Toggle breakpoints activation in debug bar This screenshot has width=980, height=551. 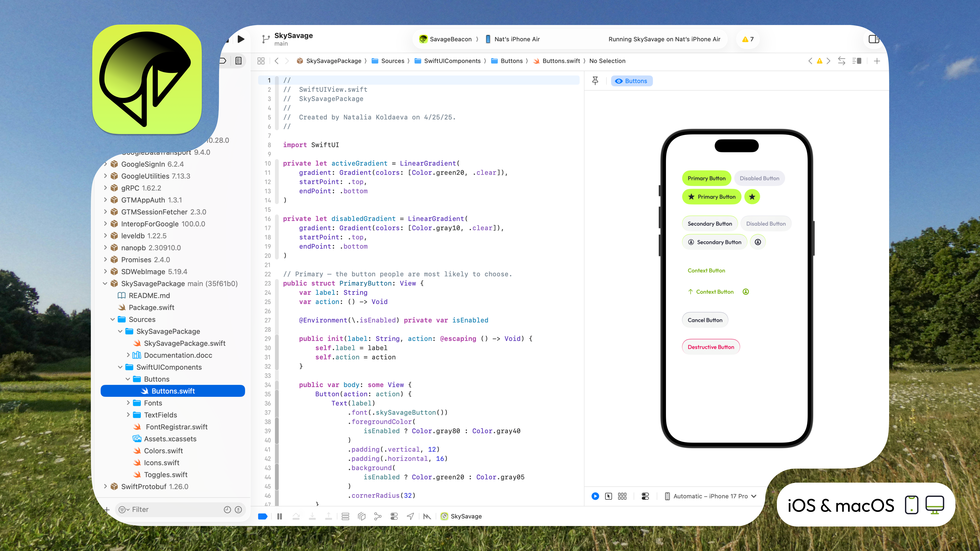(x=263, y=516)
